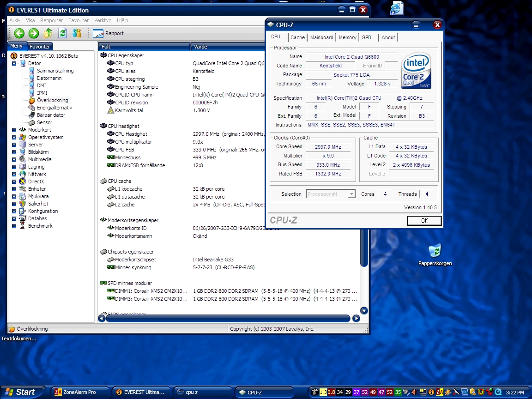The image size is (532, 399).
Task: Select Datornamn in the tree
Action: click(49, 78)
